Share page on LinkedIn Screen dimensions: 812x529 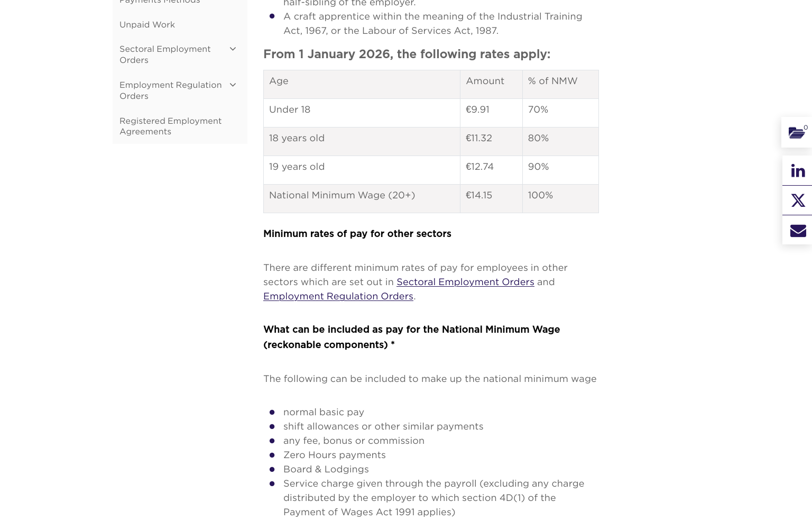click(798, 171)
